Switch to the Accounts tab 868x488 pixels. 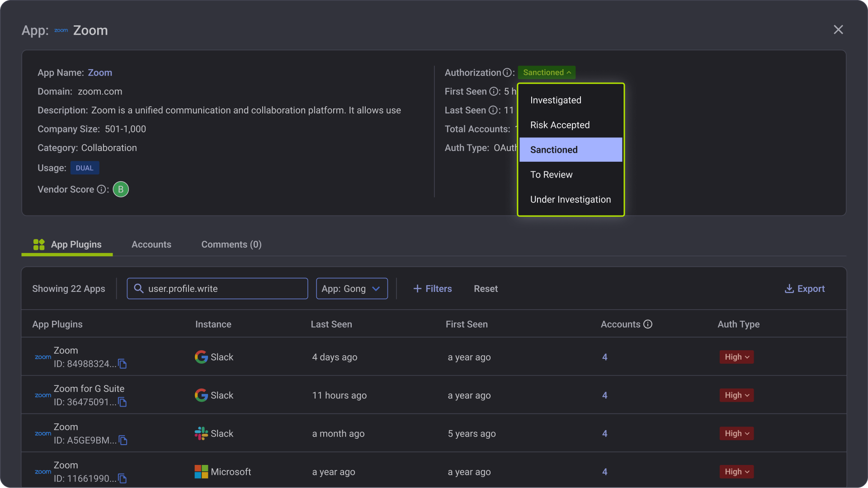[x=151, y=244]
